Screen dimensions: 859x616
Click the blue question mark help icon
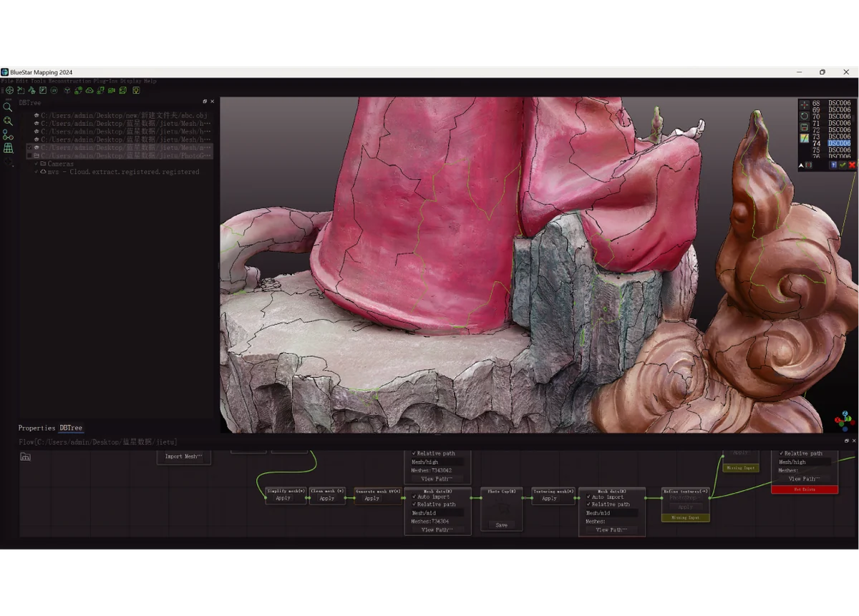(x=833, y=165)
